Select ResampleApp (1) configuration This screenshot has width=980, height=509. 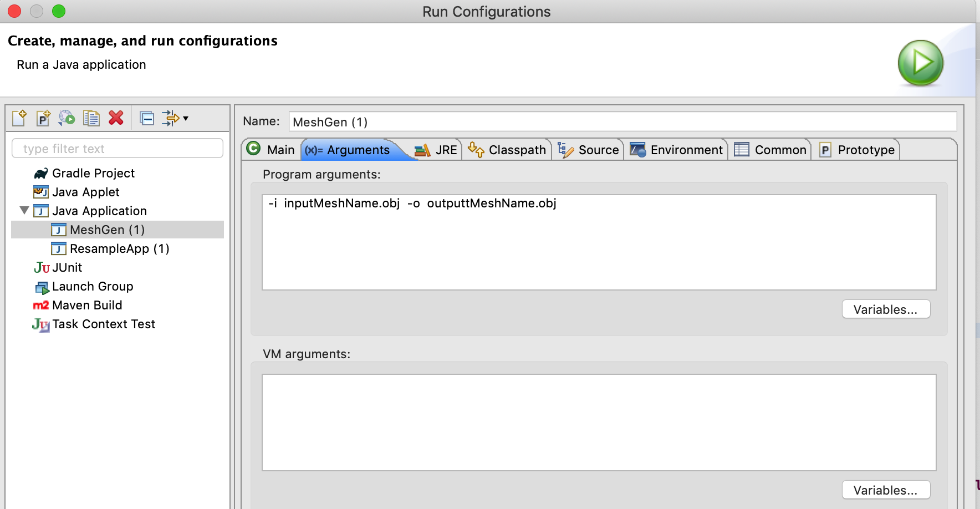tap(119, 248)
